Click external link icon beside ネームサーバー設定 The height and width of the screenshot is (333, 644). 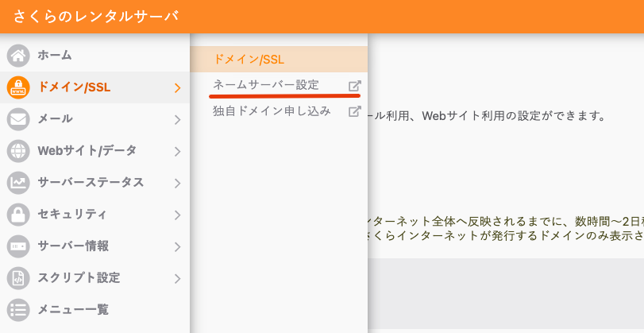point(354,85)
